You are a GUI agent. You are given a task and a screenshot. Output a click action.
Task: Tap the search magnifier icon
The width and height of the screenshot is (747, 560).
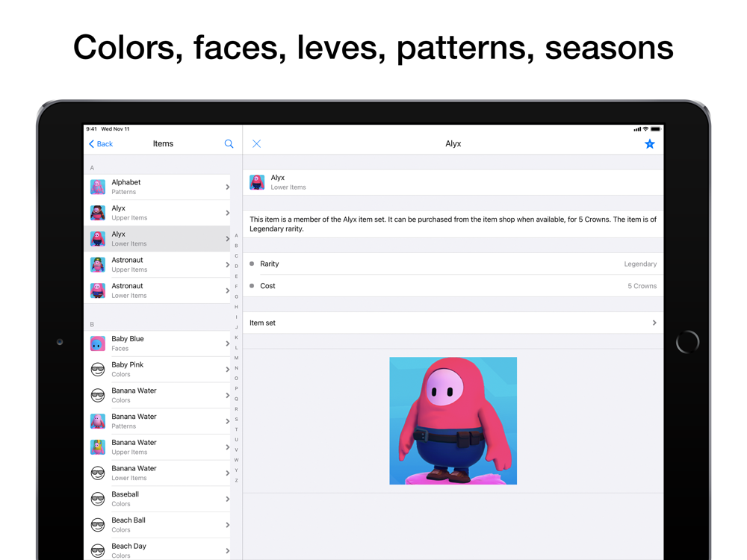[x=229, y=144]
